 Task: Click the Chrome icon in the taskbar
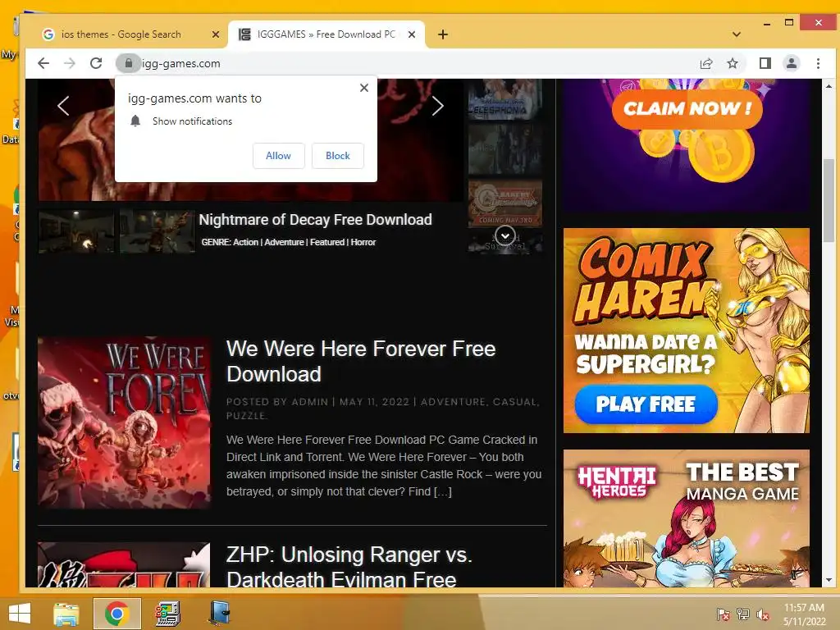tap(116, 614)
